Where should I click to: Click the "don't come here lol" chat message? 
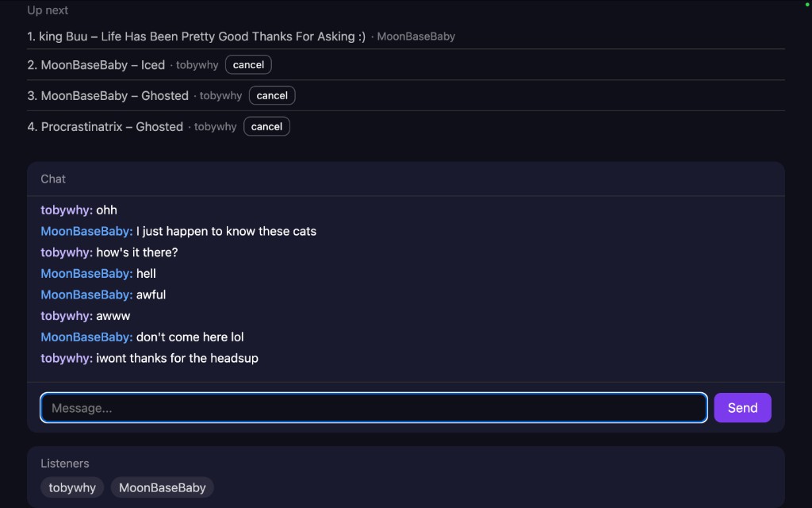click(190, 337)
